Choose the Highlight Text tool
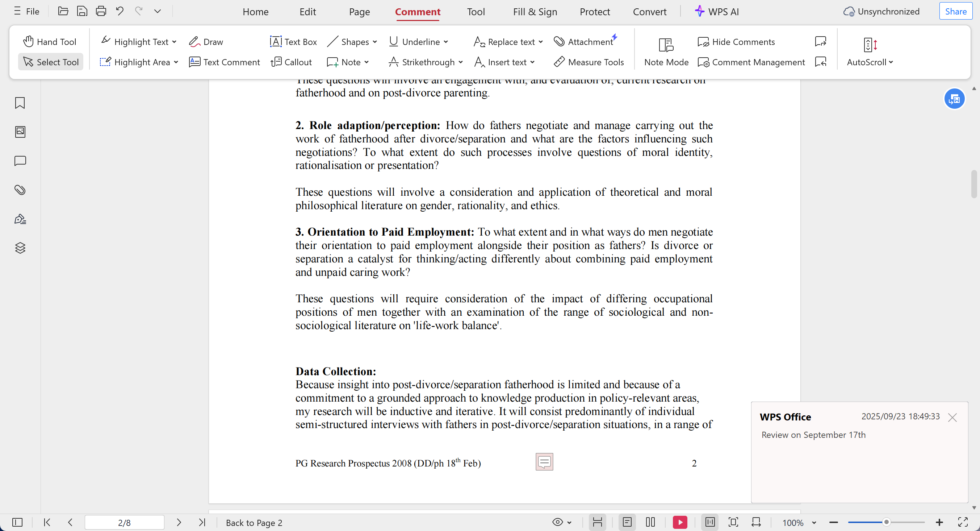The image size is (980, 531). [x=135, y=41]
